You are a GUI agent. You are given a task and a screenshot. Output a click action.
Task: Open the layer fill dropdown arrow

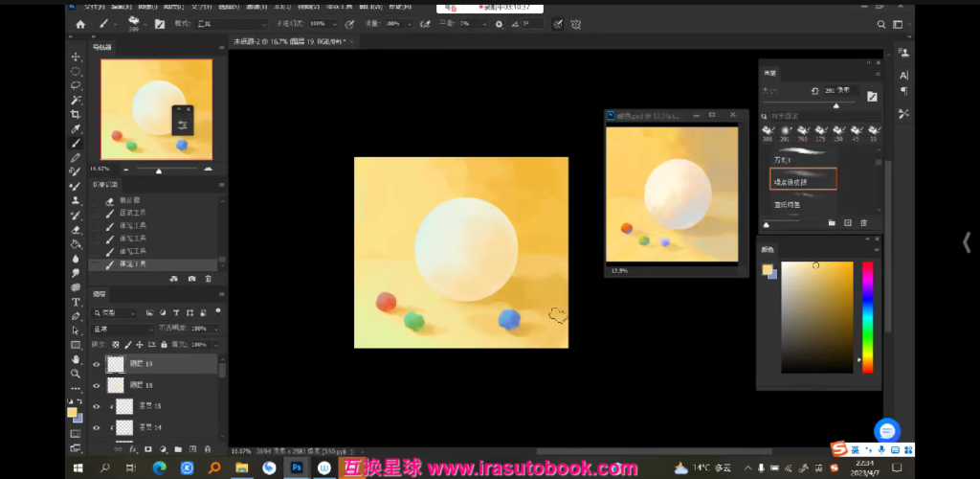tap(215, 345)
